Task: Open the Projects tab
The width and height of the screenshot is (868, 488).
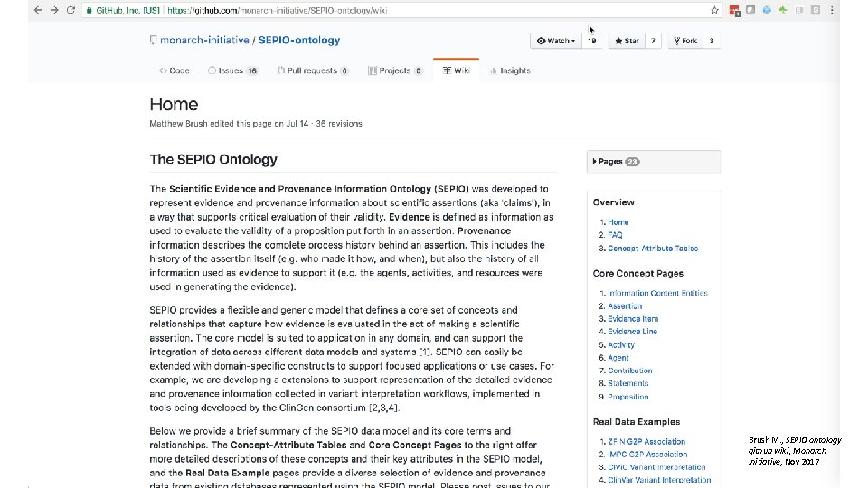Action: 395,70
